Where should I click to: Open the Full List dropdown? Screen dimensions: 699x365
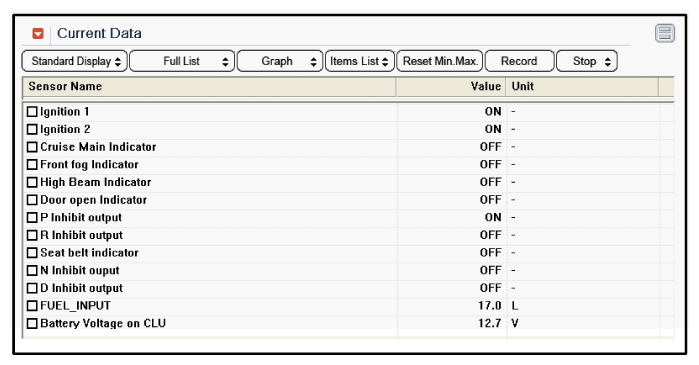tap(182, 61)
